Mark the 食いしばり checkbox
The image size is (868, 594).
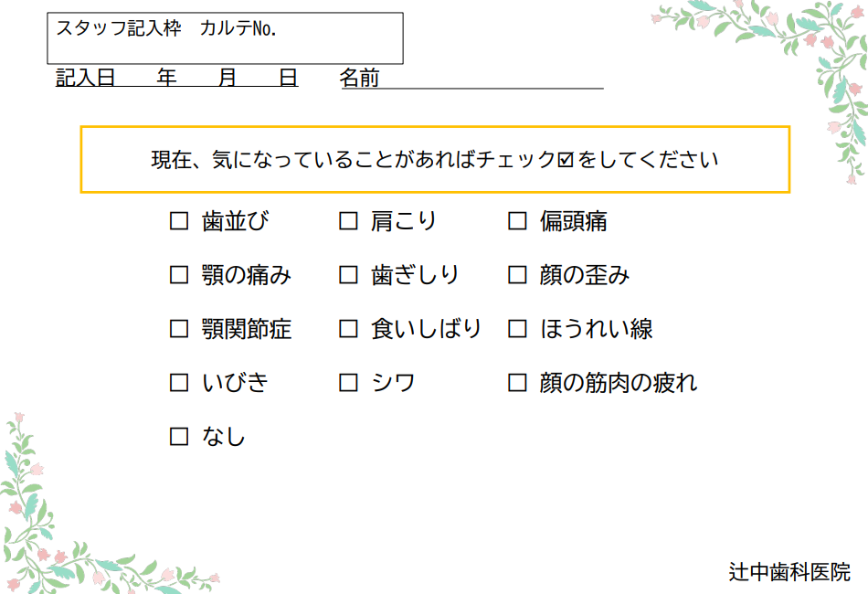[348, 329]
